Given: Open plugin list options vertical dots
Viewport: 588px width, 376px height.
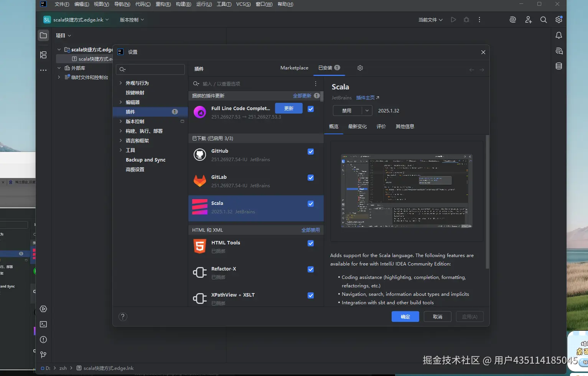Looking at the screenshot, I should [316, 84].
